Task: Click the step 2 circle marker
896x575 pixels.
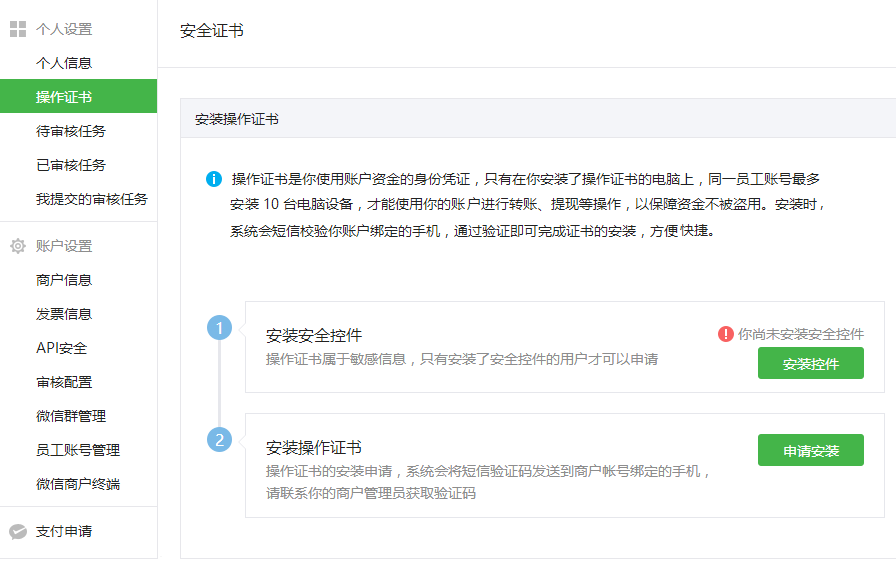Action: (219, 439)
